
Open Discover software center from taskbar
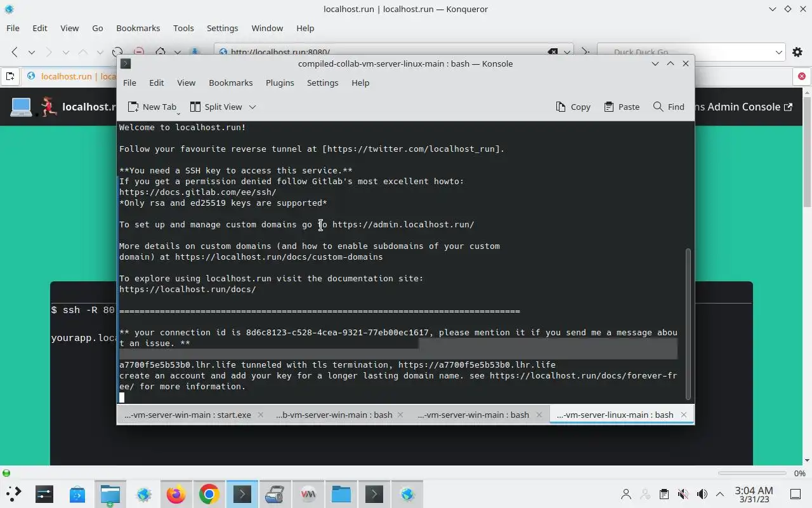pyautogui.click(x=77, y=494)
